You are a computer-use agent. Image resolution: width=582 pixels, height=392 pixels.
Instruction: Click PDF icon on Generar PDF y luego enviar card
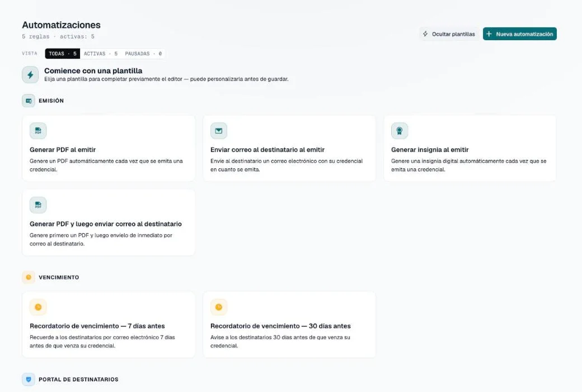tap(38, 205)
